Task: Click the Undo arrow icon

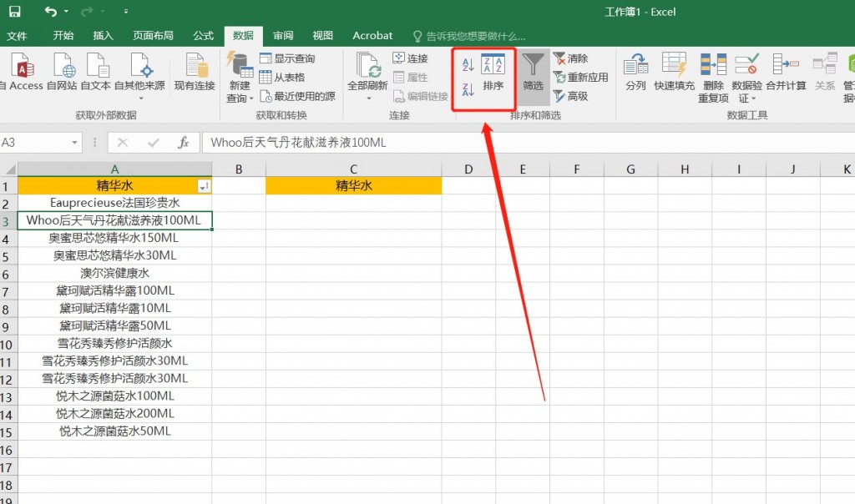Action: click(x=51, y=12)
